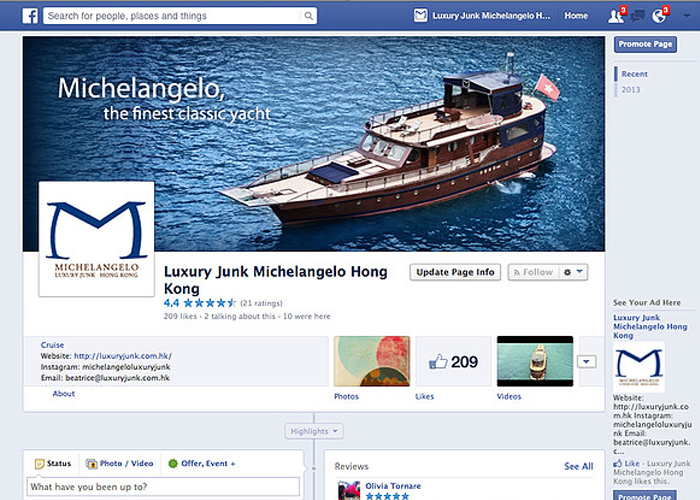Screen dimensions: 700x500
Task: Click the Follow button
Action: 531,272
